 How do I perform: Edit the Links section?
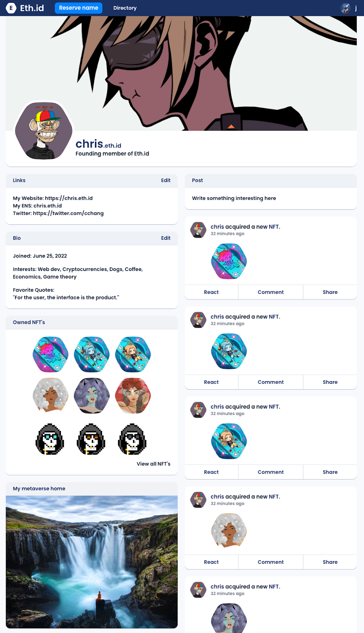pos(166,180)
